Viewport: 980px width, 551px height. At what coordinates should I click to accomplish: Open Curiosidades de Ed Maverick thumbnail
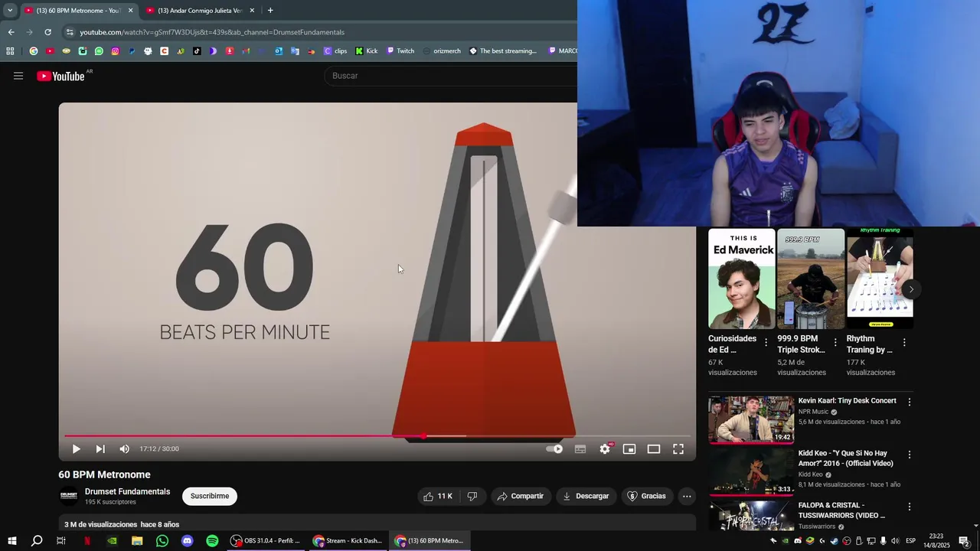tap(741, 279)
